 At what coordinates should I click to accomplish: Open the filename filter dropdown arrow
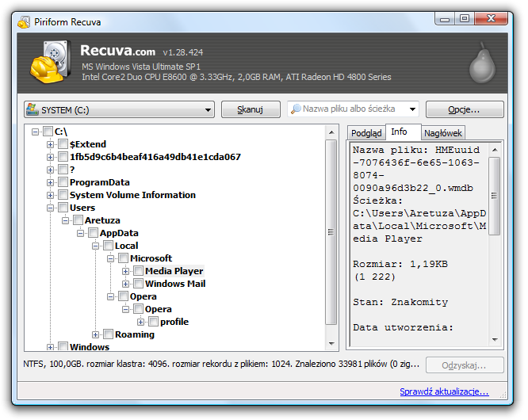tap(412, 109)
